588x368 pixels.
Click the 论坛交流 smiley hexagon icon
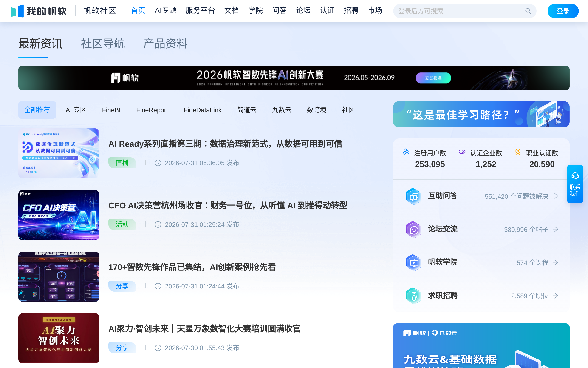point(413,229)
